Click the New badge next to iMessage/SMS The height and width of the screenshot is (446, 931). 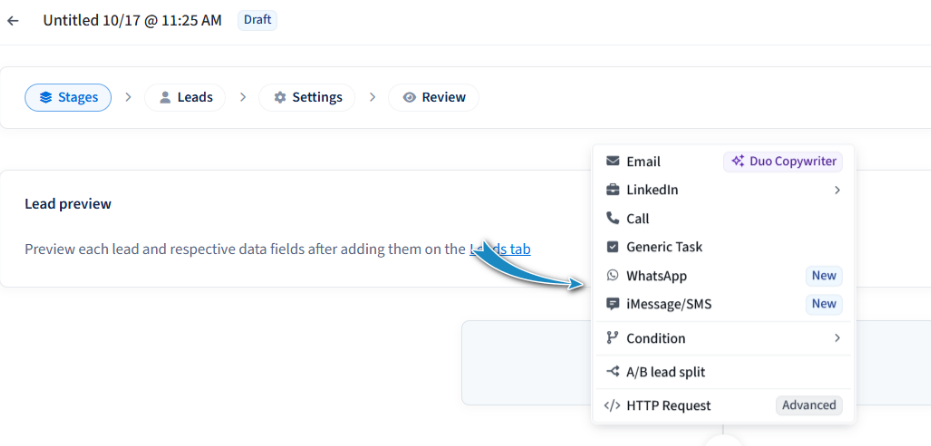click(824, 303)
